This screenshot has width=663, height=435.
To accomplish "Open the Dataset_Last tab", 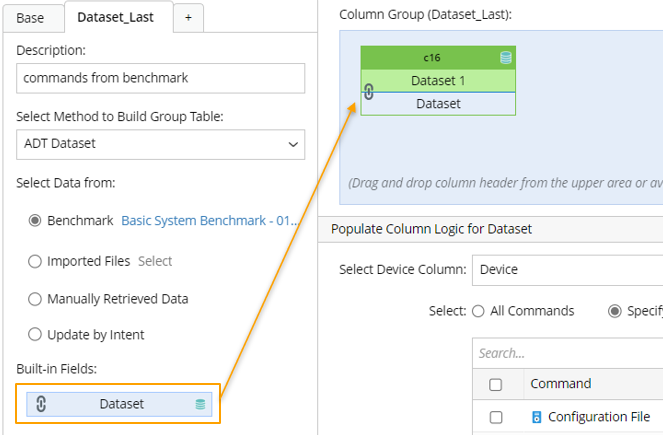I will click(x=115, y=17).
